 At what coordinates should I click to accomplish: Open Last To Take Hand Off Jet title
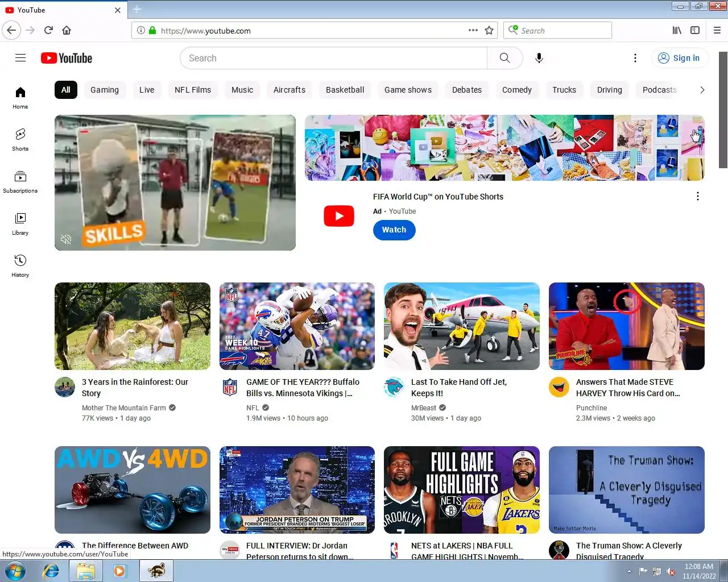point(459,388)
